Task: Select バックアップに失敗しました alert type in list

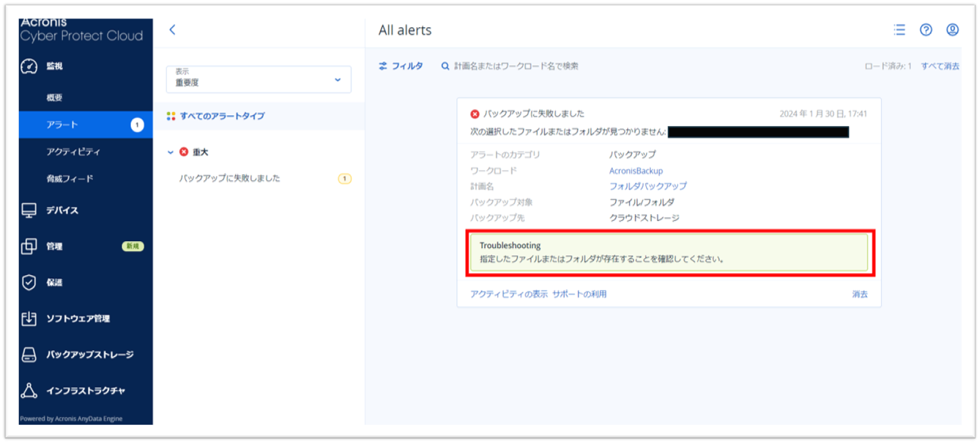Action: point(230,179)
